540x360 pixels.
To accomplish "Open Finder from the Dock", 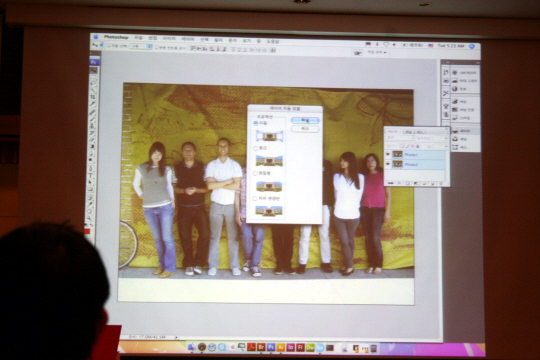I will click(192, 347).
